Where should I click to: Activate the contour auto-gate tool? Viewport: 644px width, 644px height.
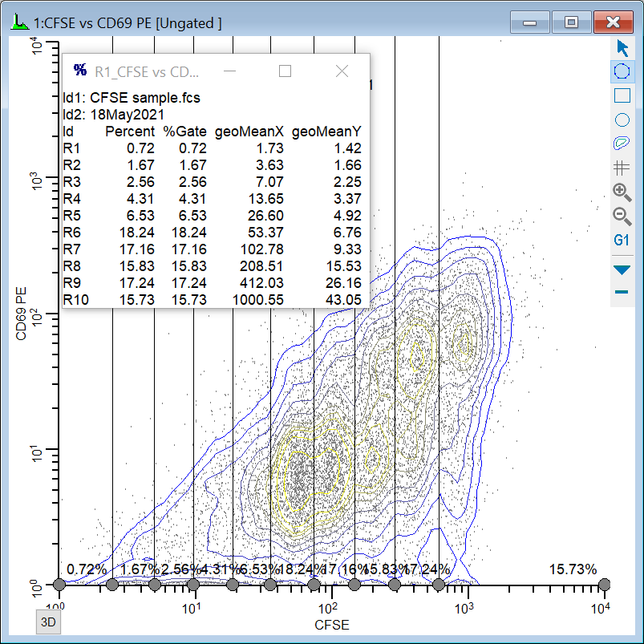622,144
